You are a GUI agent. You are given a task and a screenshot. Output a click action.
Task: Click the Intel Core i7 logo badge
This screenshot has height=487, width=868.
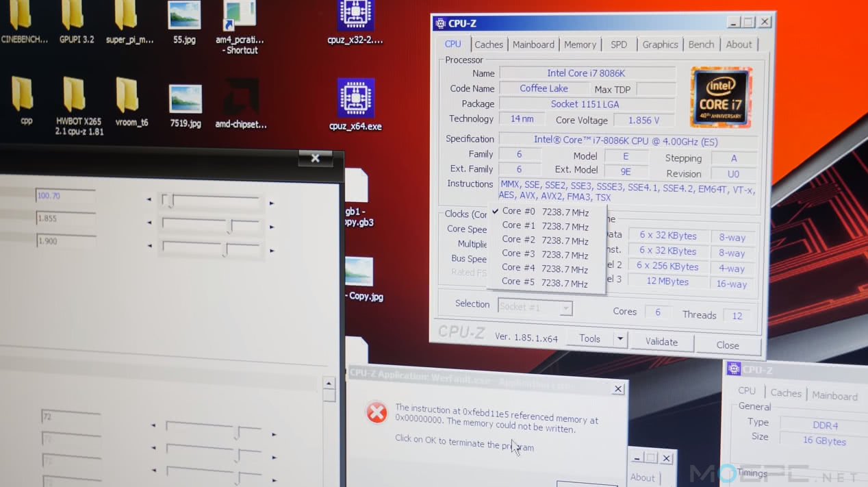tap(722, 97)
